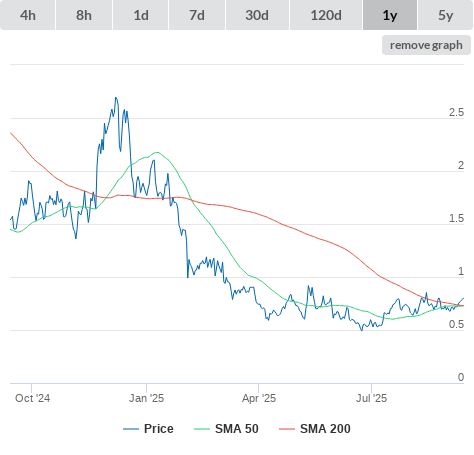The image size is (474, 455).
Task: Switch to the 120d time range
Action: (x=326, y=15)
